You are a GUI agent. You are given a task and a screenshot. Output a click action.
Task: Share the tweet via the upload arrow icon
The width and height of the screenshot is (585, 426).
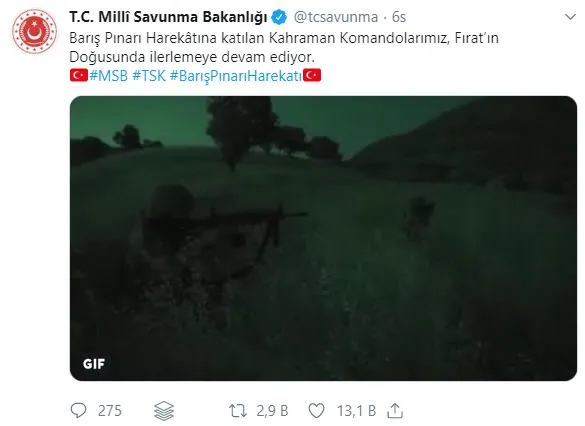395,411
